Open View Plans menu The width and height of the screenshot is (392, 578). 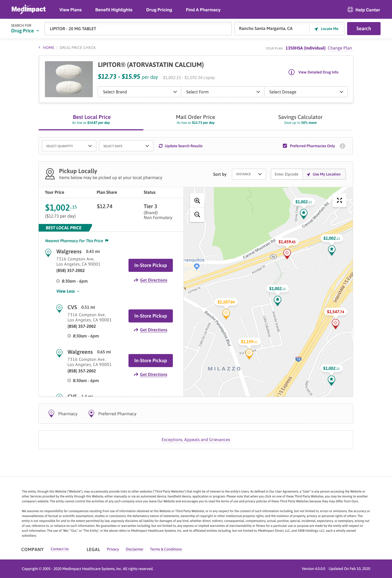click(x=70, y=10)
